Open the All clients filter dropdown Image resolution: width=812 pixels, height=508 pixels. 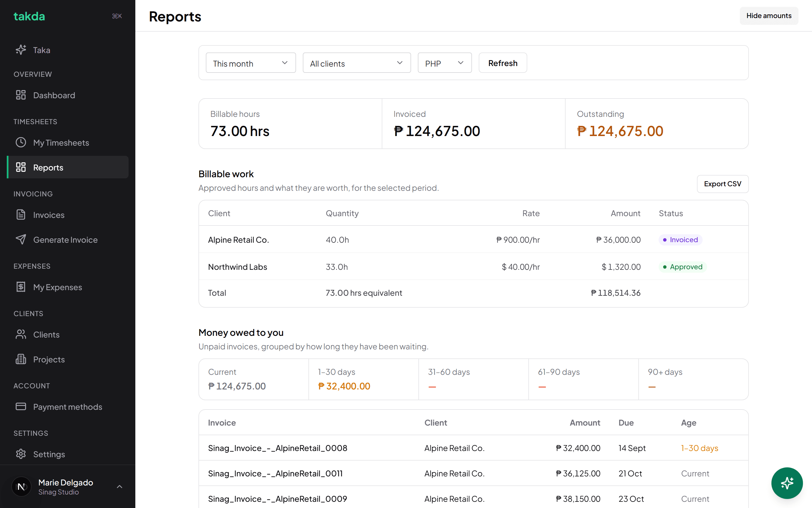[x=357, y=63]
